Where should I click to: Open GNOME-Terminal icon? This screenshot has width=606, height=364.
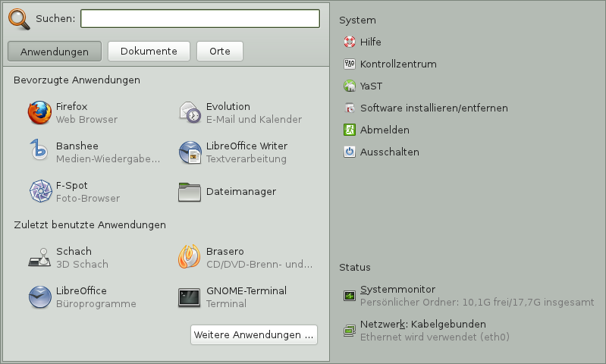(190, 297)
